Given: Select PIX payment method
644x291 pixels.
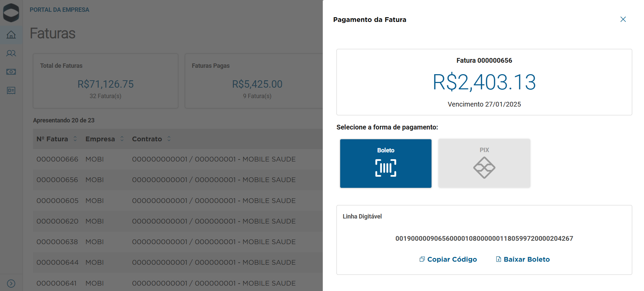Looking at the screenshot, I should coord(484,163).
